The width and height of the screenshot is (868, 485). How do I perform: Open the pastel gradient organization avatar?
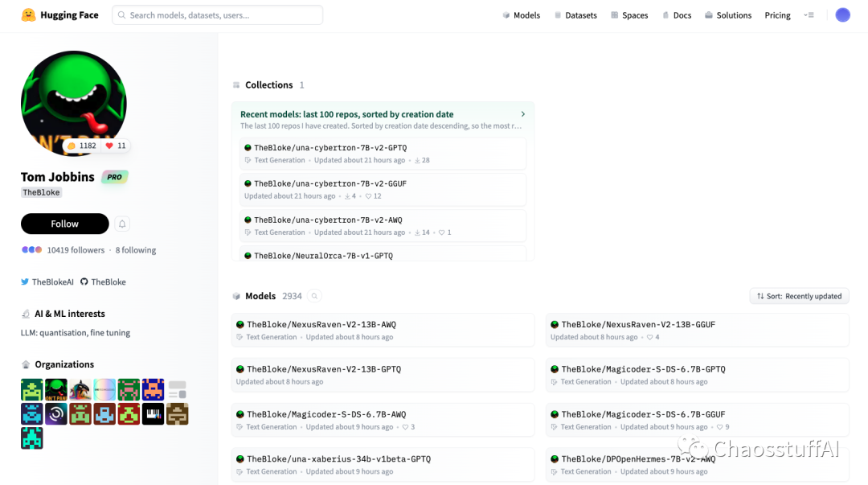(104, 389)
